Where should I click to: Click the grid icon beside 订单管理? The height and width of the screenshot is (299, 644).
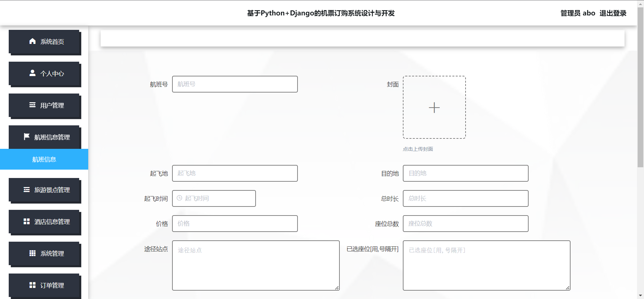coord(33,285)
